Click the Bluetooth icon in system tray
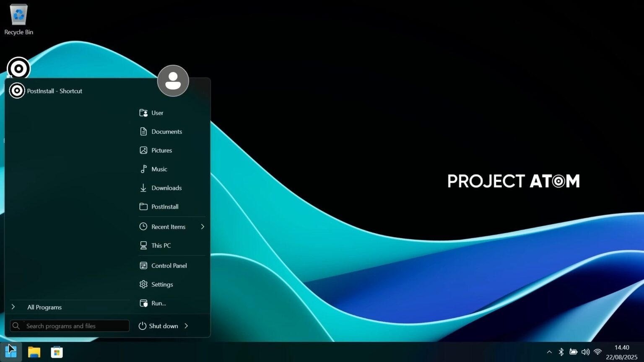 click(561, 352)
